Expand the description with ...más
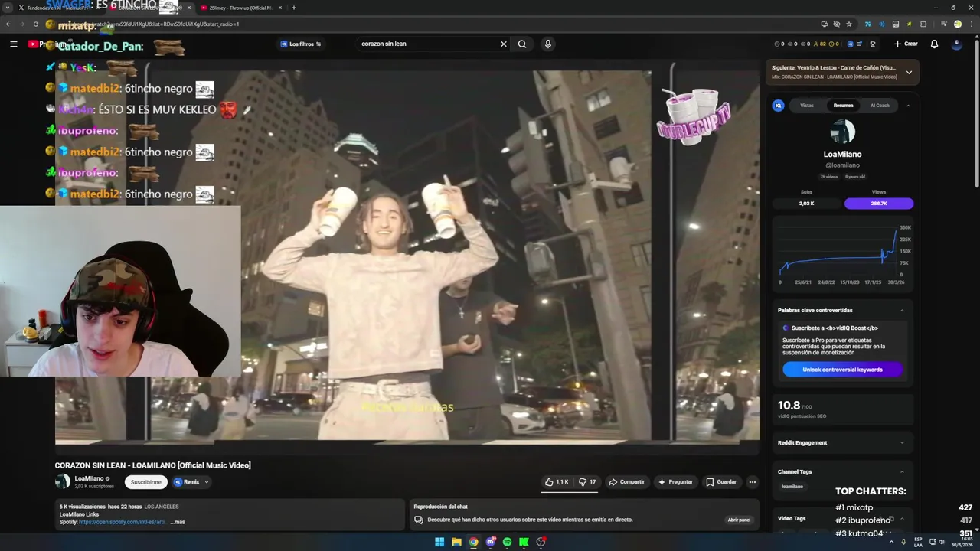 [178, 522]
